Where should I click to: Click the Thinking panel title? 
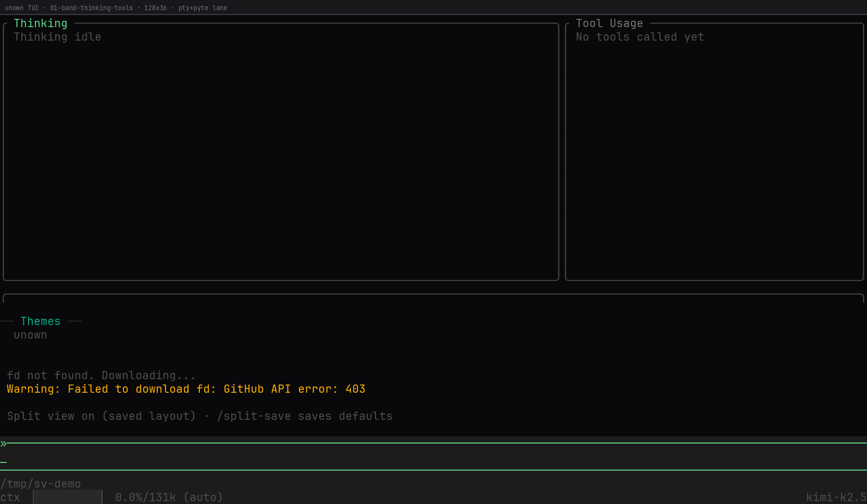pos(41,23)
